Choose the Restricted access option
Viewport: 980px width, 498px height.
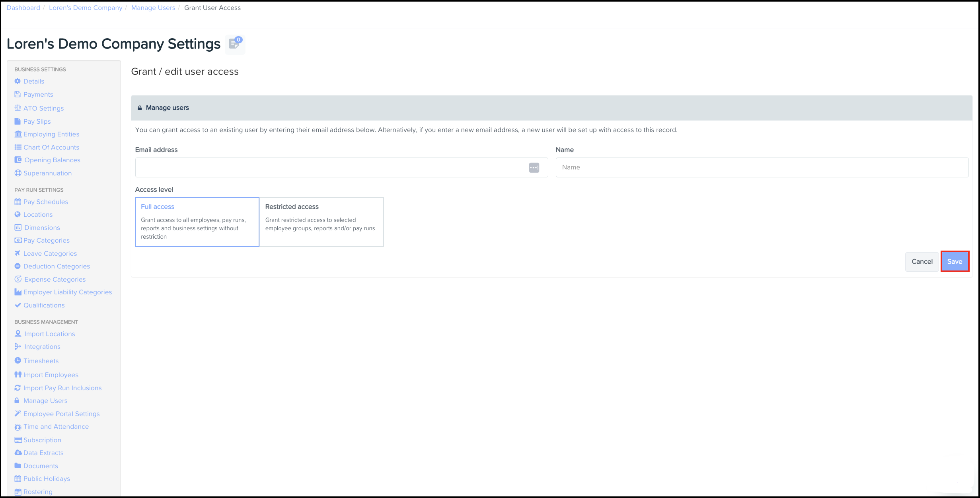321,222
